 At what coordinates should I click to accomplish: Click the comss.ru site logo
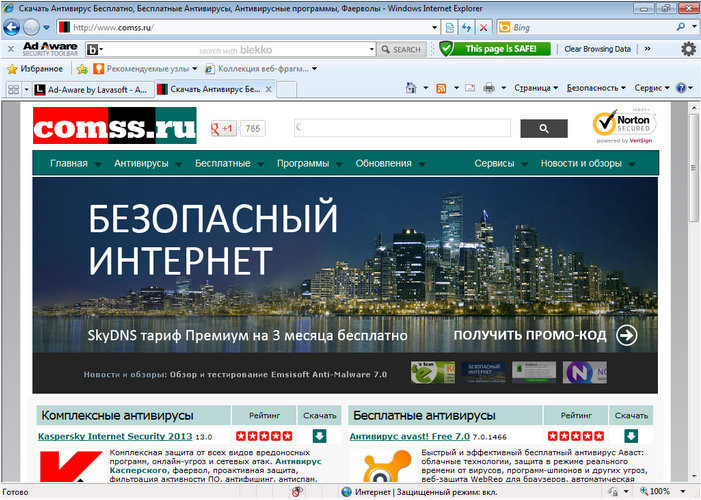tap(114, 126)
